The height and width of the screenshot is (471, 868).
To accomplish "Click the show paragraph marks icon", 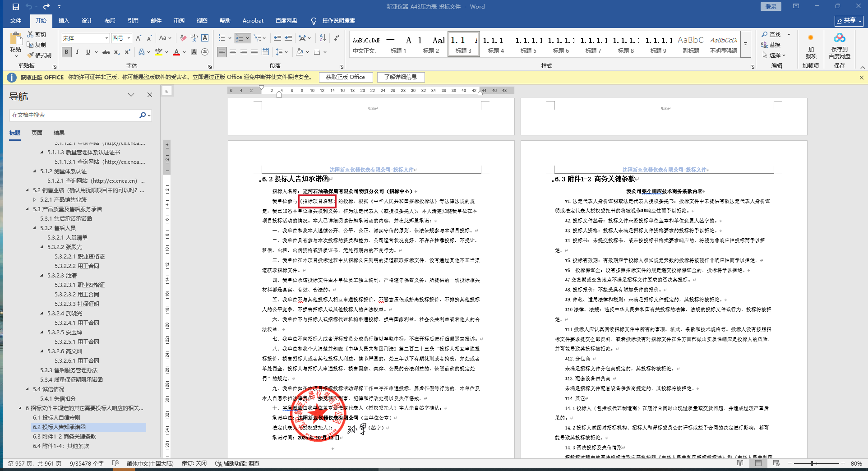I will click(x=337, y=38).
